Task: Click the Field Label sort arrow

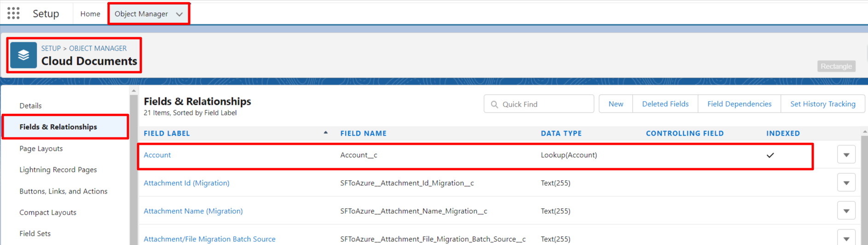Action: coord(325,133)
